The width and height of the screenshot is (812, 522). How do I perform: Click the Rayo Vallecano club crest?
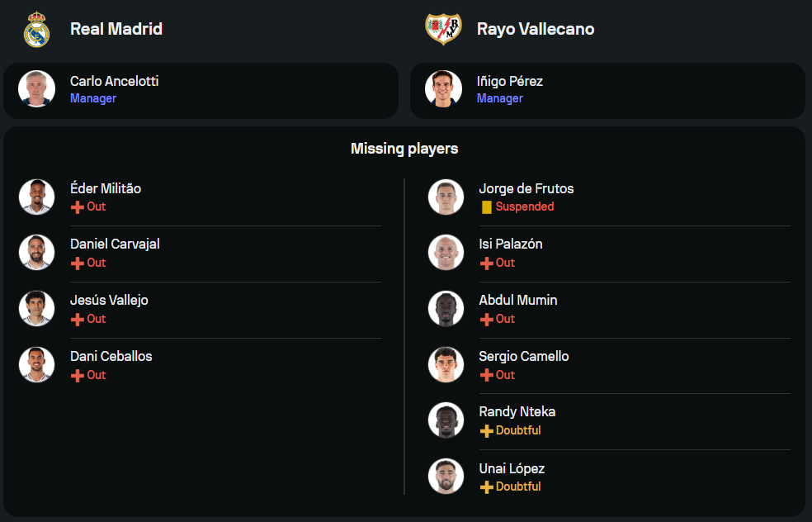click(443, 29)
